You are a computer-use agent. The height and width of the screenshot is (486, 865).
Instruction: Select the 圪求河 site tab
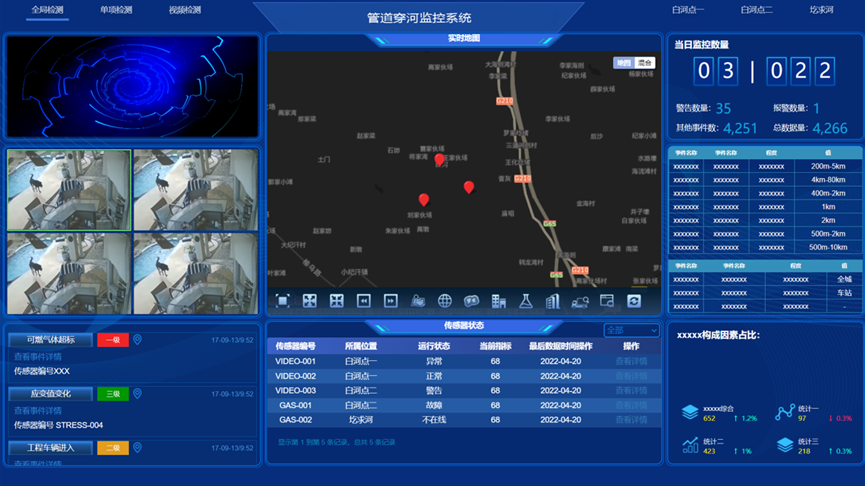coord(822,10)
